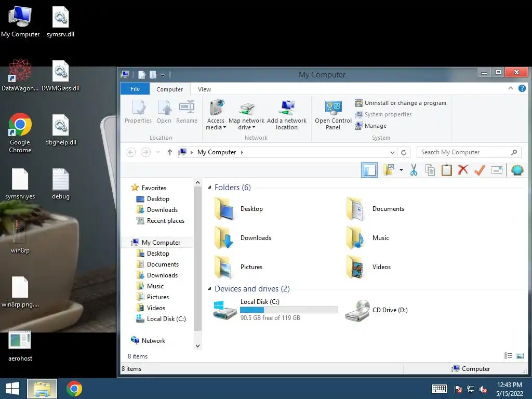Switch to Large icons view in status bar
This screenshot has width=532, height=399.
click(x=520, y=356)
